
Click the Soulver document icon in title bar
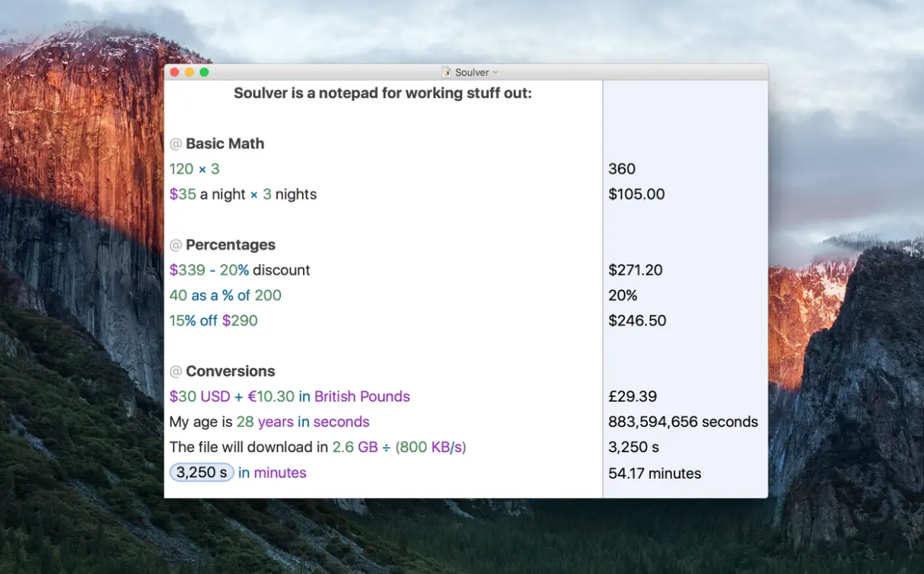point(447,72)
